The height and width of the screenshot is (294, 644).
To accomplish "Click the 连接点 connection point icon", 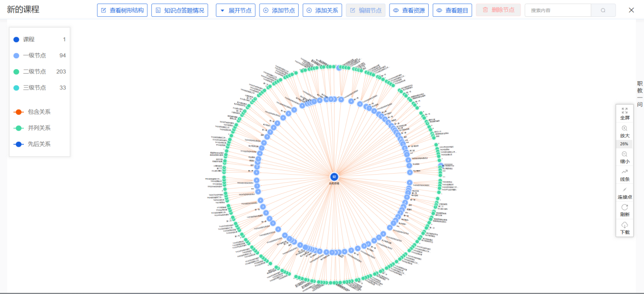I will click(624, 189).
